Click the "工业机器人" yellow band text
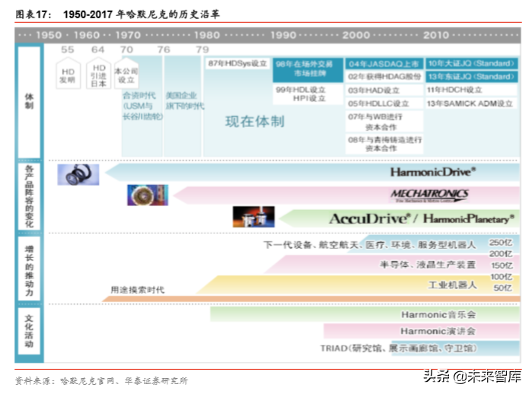Image resolution: width=532 pixels, height=394 pixels. (x=452, y=284)
